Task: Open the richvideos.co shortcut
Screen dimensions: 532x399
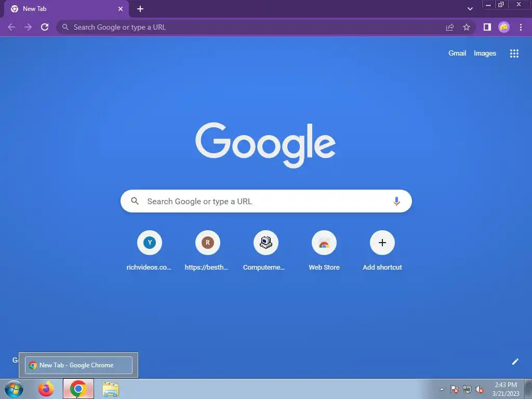Action: coord(149,250)
